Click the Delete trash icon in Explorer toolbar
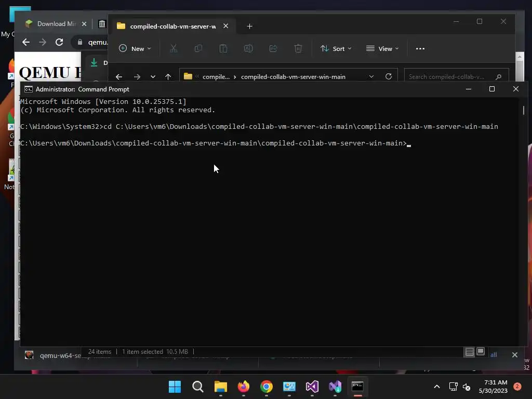The width and height of the screenshot is (532, 399). point(298,48)
